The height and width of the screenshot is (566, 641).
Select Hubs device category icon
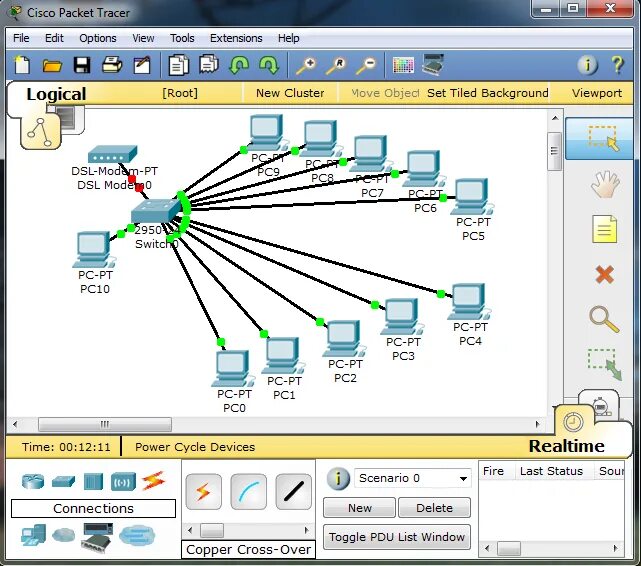(x=93, y=481)
